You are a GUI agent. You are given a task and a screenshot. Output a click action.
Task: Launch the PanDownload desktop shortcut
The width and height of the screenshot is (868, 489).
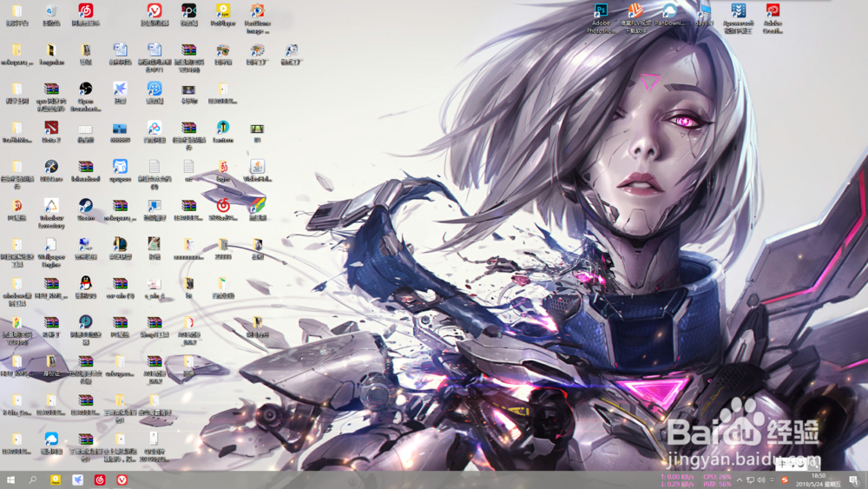pos(669,15)
